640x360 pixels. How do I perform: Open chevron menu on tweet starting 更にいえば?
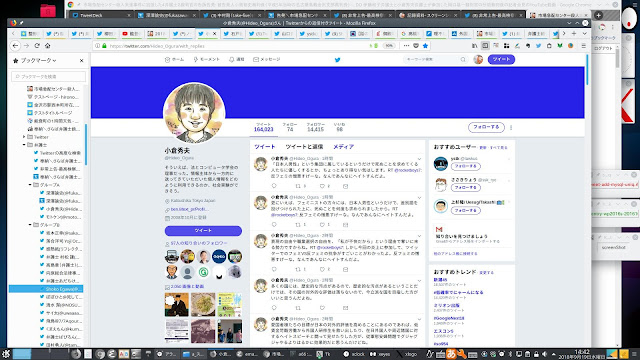click(x=419, y=198)
